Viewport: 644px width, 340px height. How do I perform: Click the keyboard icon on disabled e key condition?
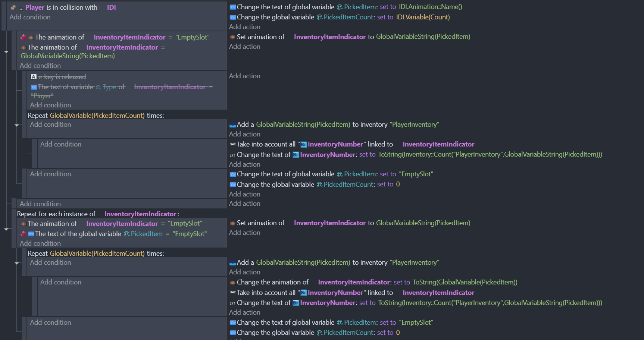[x=34, y=77]
